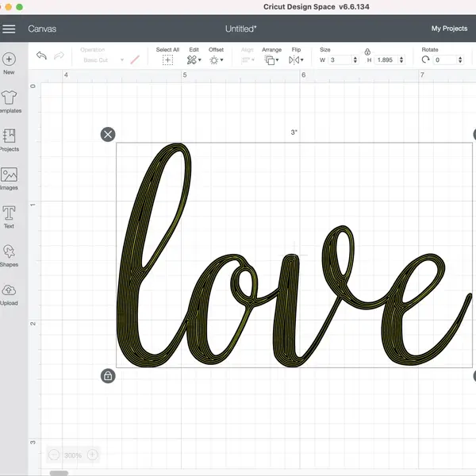Delete selection with the X handle
This screenshot has width=476, height=476.
click(x=108, y=134)
